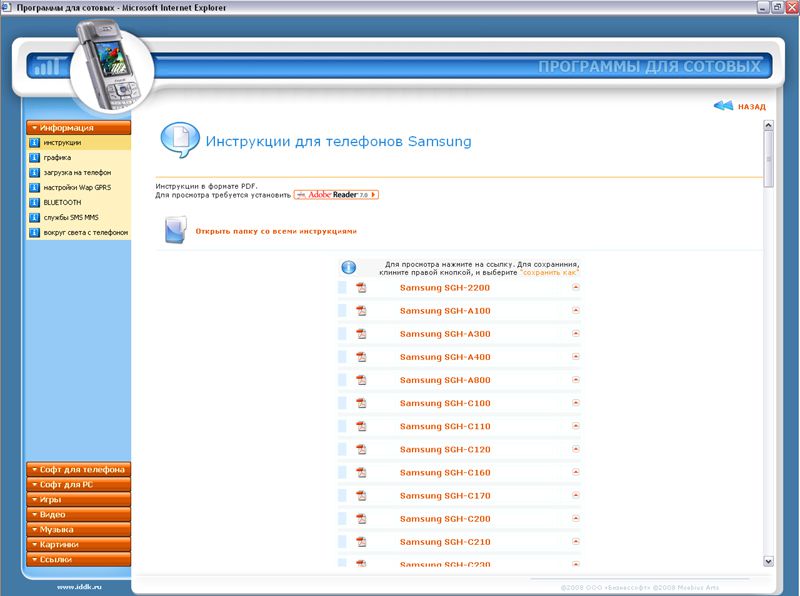Expand the Музыка section
This screenshot has width=800, height=596.
coord(79,529)
